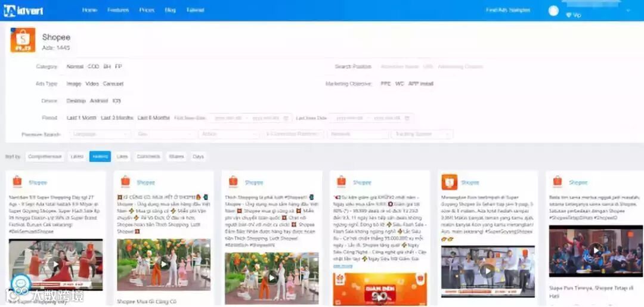Open the Action dropdown
Screen dimensions: 644x307
point(229,134)
